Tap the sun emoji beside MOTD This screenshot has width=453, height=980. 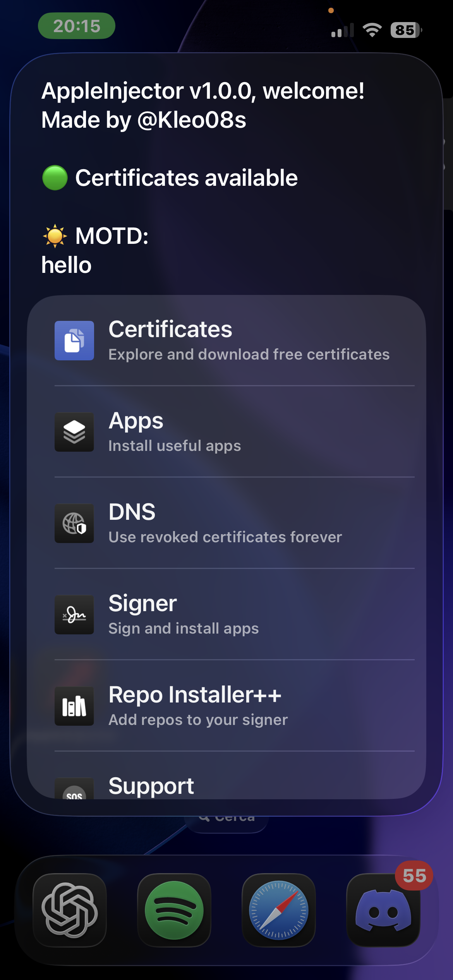tap(55, 236)
